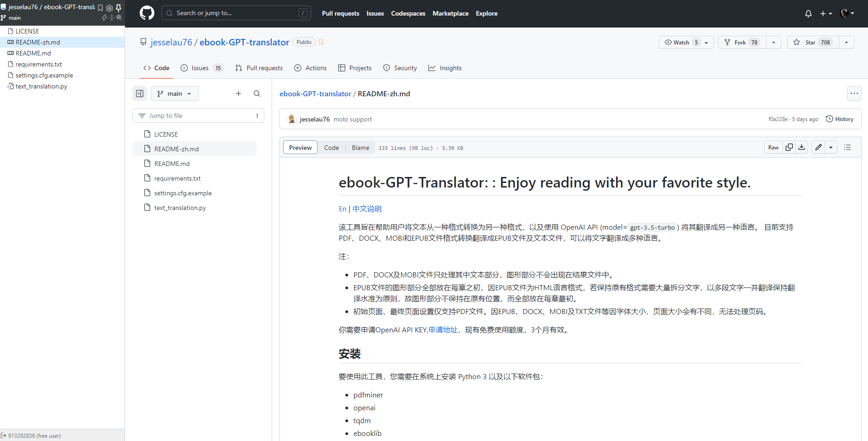The image size is (868, 441).
Task: Expand the edit options dropdown arrow
Action: pos(831,147)
